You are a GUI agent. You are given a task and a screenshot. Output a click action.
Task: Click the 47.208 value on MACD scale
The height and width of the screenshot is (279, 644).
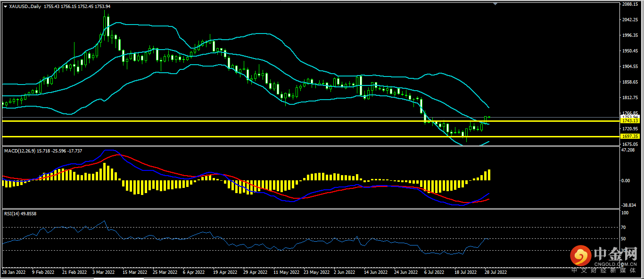coord(629,150)
